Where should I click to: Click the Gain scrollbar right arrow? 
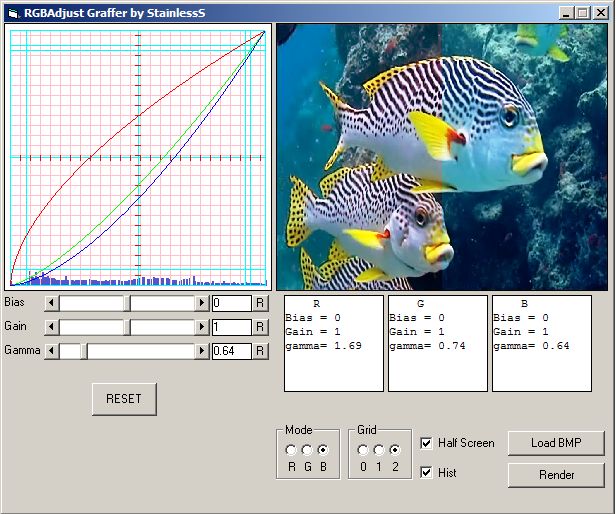coord(202,327)
